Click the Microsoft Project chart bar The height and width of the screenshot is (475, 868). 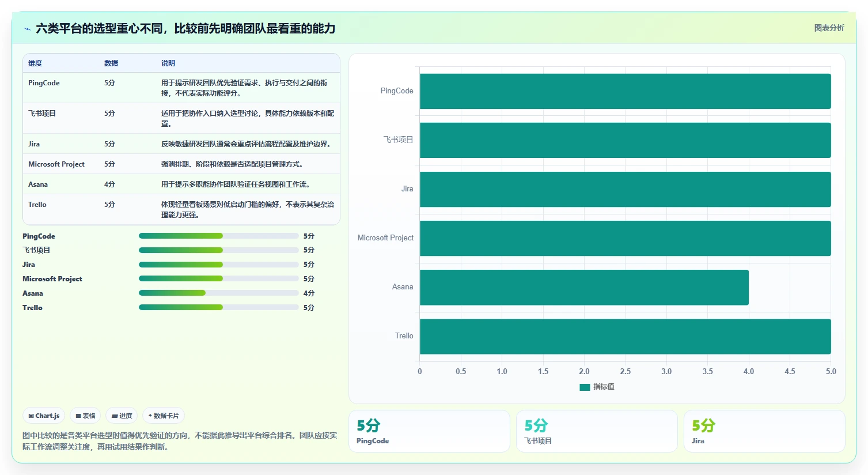[x=625, y=238]
